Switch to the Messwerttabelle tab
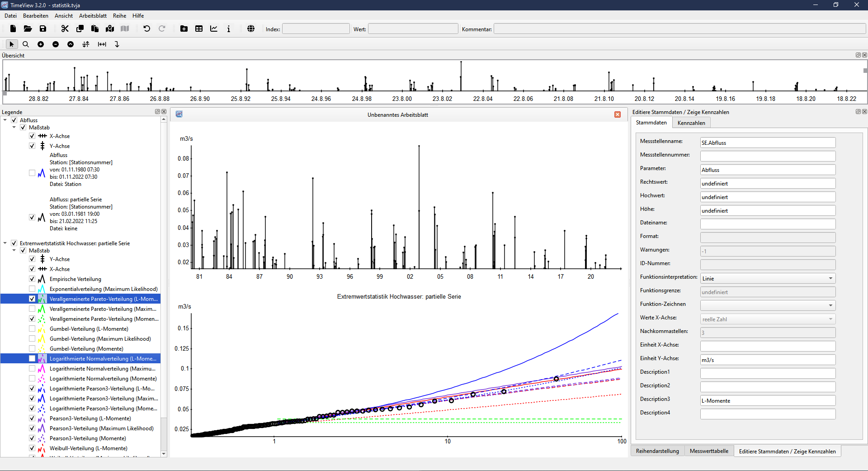868x471 pixels. point(708,451)
